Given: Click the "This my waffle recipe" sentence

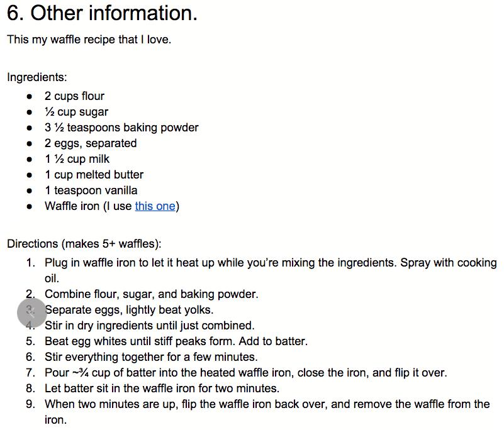Looking at the screenshot, I should pyautogui.click(x=89, y=40).
